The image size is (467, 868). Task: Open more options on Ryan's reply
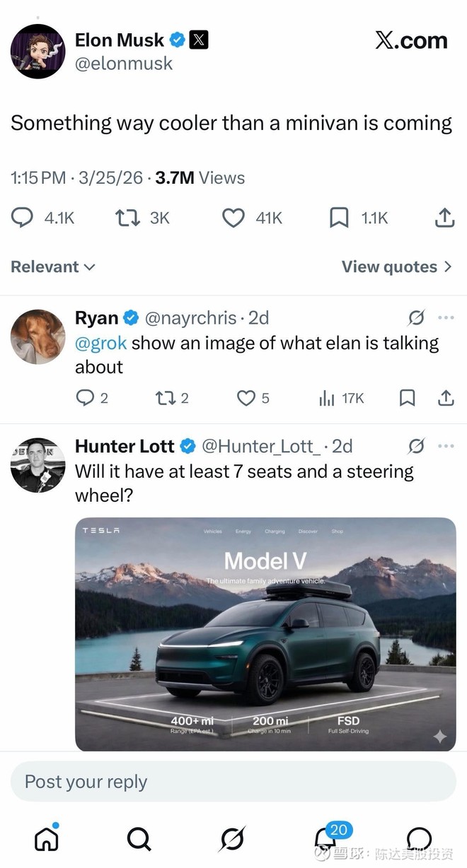click(446, 318)
